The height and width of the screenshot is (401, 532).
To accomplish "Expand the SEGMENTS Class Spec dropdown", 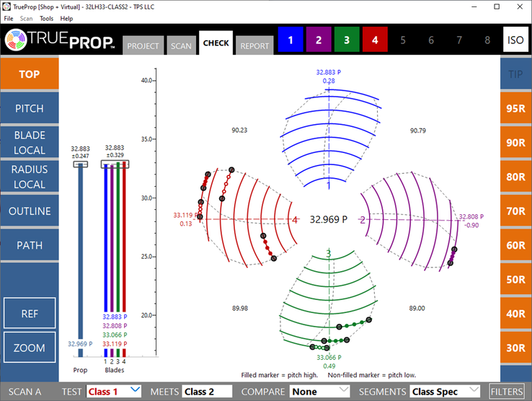I will click(444, 392).
